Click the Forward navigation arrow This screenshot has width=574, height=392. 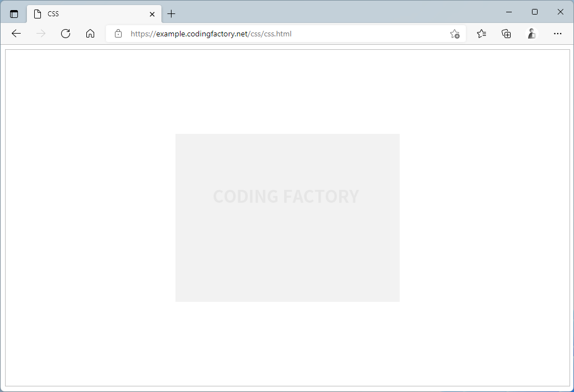[x=41, y=34]
